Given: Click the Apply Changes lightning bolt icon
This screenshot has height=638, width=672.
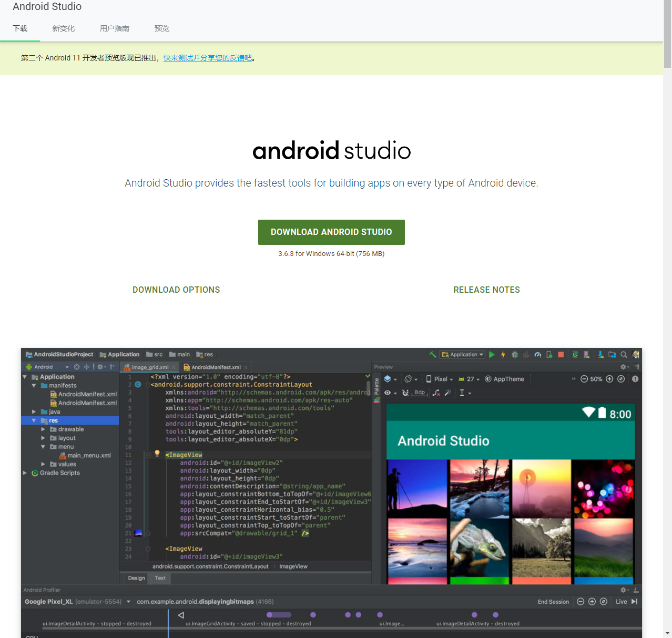Looking at the screenshot, I should click(x=503, y=355).
